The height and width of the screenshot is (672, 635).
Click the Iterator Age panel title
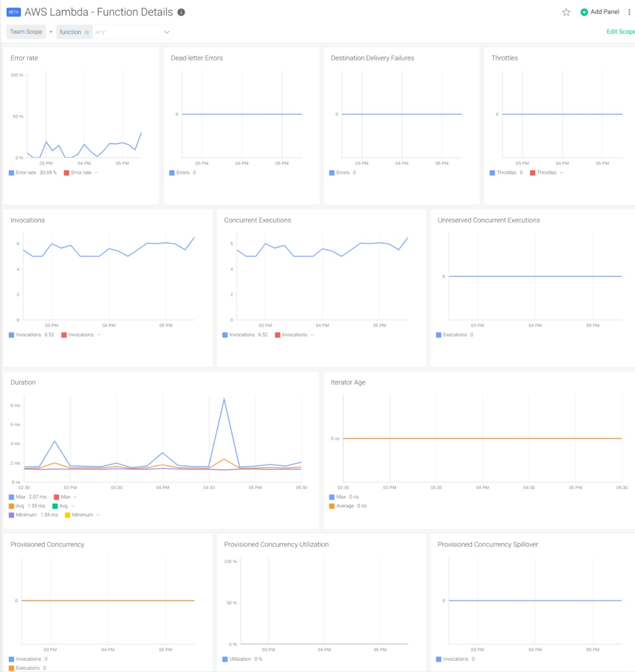click(348, 382)
